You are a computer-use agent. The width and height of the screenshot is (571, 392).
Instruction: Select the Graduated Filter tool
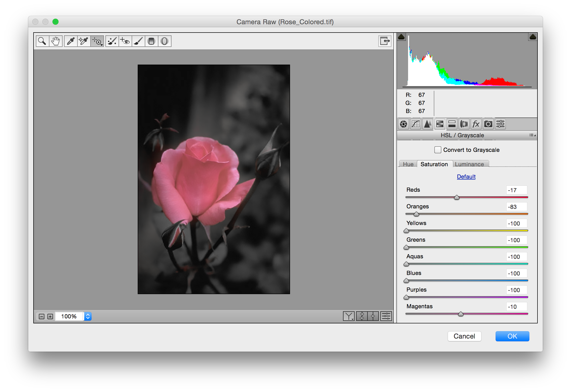click(151, 41)
